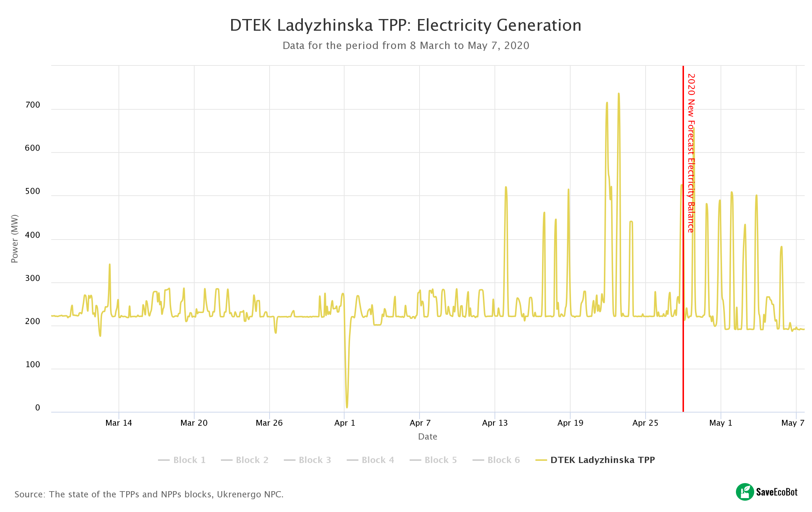Viewport: 812px width, 512px height.
Task: Click the 'Apr 25' date label
Action: pos(645,423)
